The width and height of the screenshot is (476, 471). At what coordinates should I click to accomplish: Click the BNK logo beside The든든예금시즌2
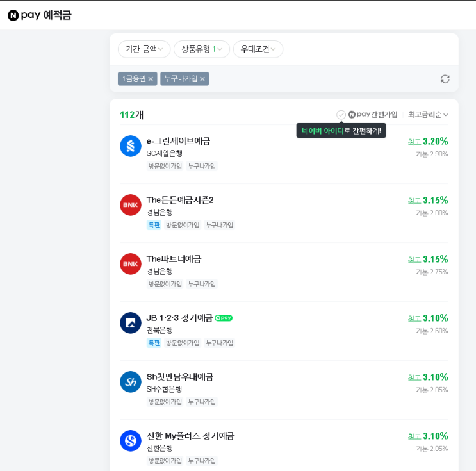pos(131,205)
